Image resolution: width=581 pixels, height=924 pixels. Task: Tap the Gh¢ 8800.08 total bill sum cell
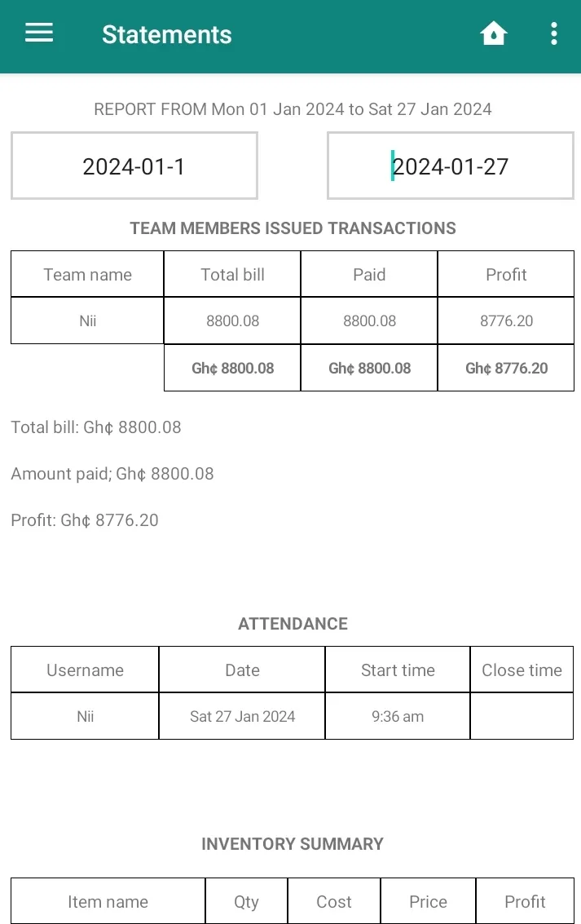[232, 368]
